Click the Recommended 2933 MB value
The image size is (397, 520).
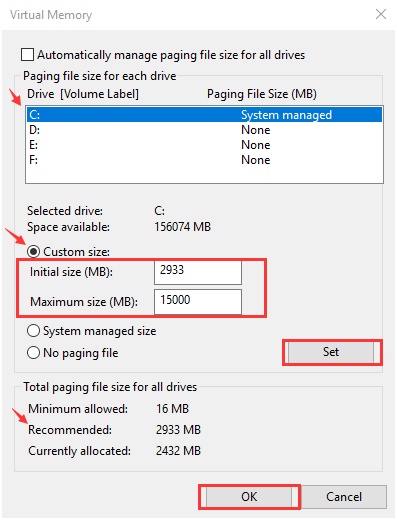point(178,429)
